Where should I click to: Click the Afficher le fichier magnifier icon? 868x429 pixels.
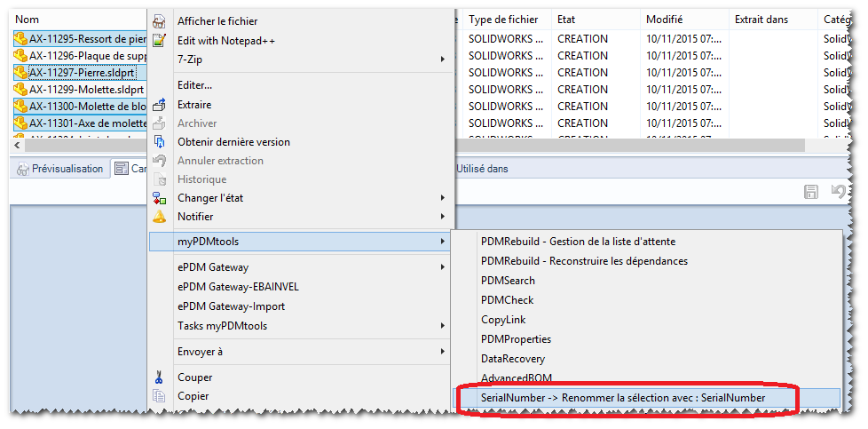(159, 20)
